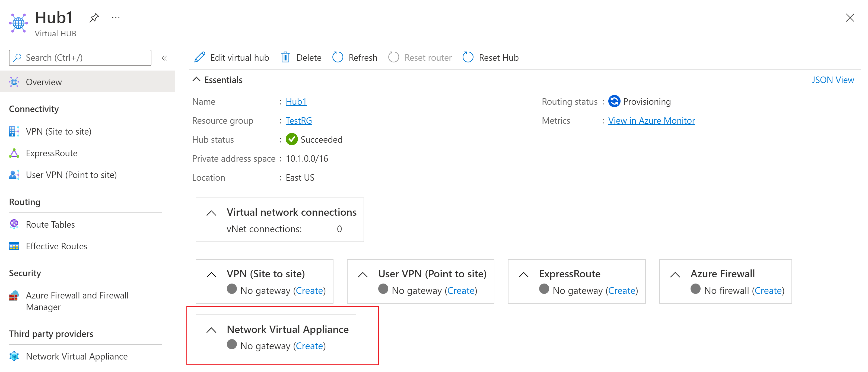Collapse the User VPN (Point to site) card
The image size is (868, 372).
363,275
